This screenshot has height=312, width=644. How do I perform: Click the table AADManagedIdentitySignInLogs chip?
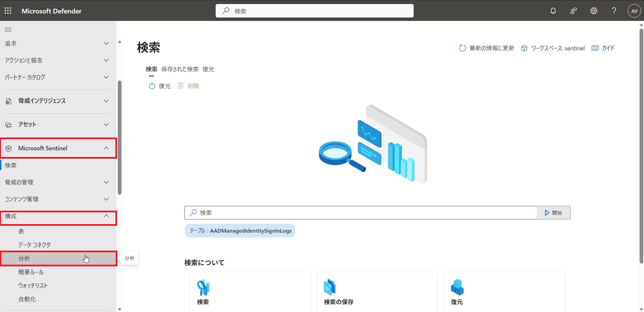240,231
